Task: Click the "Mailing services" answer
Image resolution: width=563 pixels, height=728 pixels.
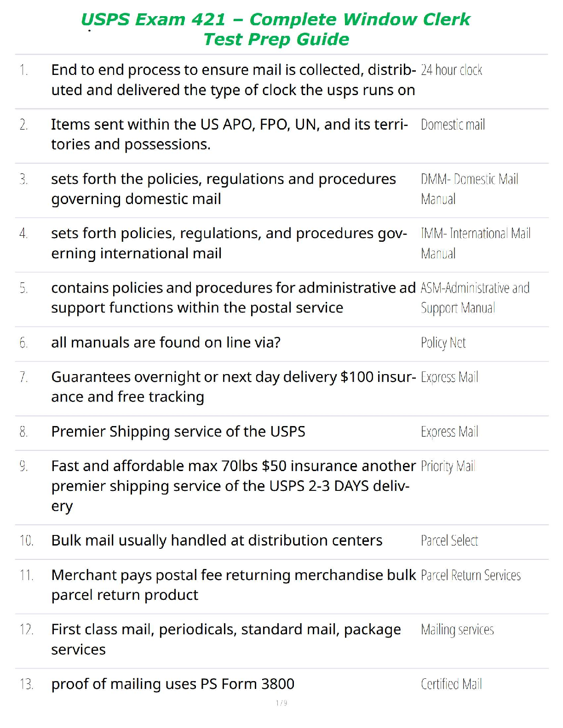Action: coord(457,629)
